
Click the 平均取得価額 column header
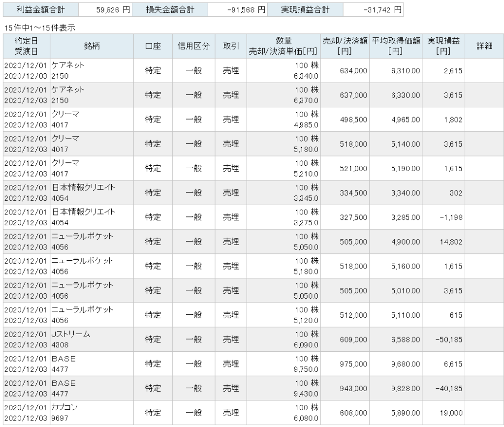tap(396, 46)
